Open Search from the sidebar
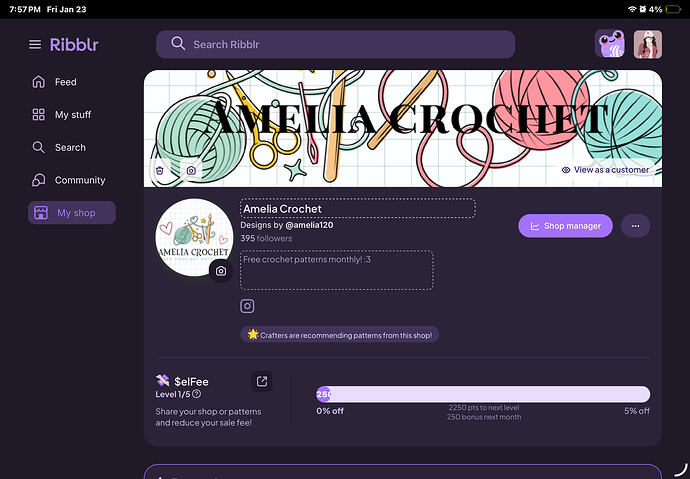 [69, 147]
